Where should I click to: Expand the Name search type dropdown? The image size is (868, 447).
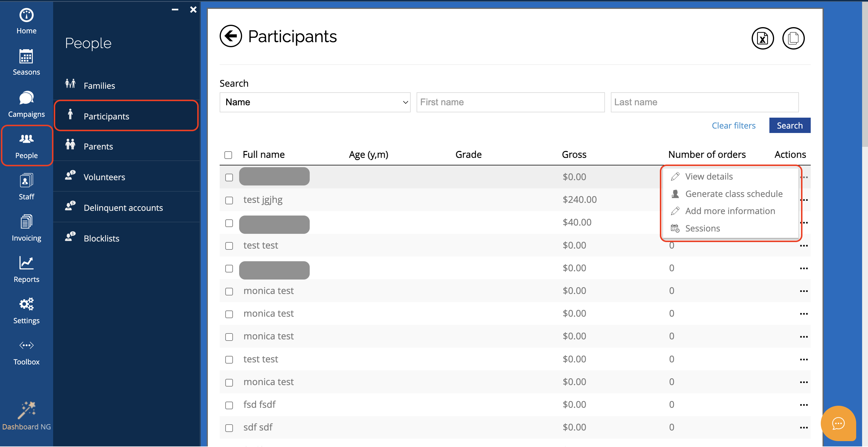315,102
